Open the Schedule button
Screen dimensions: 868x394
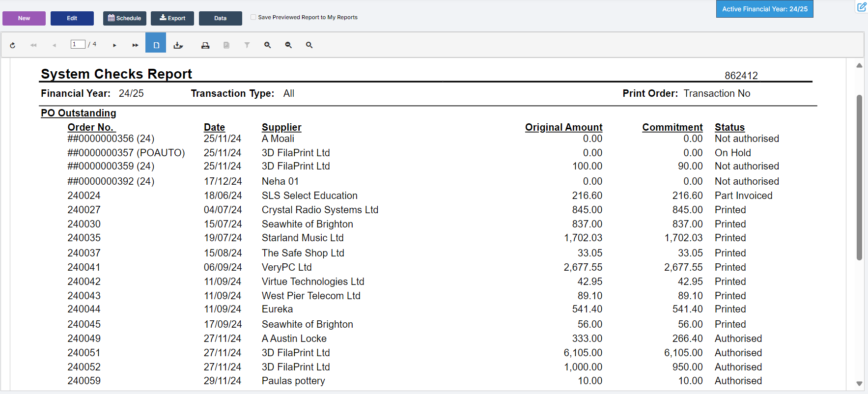point(125,18)
